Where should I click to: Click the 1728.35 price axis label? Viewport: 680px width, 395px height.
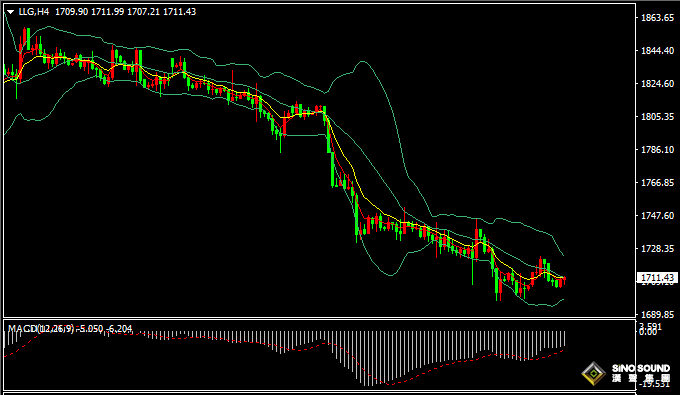[x=657, y=248]
